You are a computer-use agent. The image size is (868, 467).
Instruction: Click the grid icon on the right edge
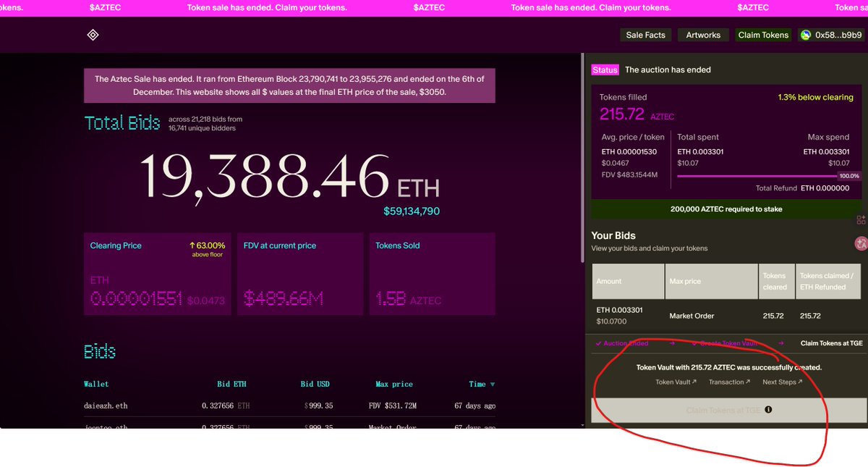tap(861, 220)
